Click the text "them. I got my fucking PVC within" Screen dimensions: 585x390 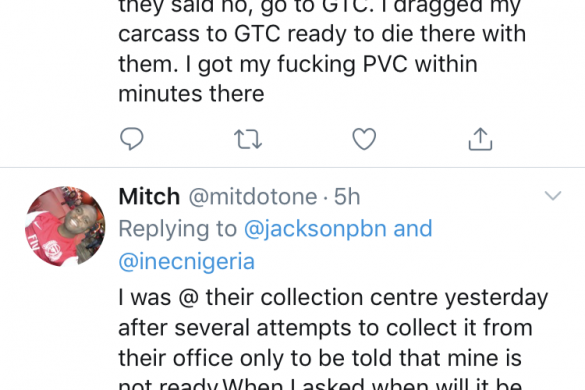click(x=298, y=64)
